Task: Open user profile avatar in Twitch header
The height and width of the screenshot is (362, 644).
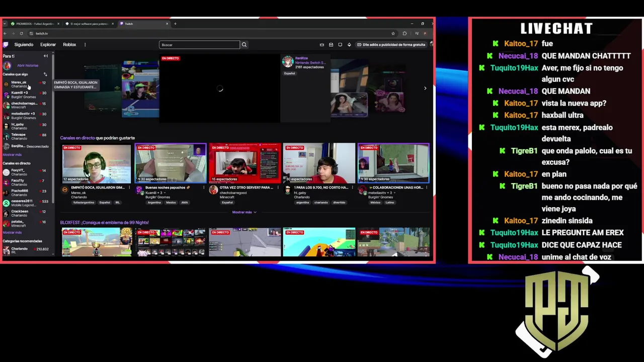Action: (432, 45)
